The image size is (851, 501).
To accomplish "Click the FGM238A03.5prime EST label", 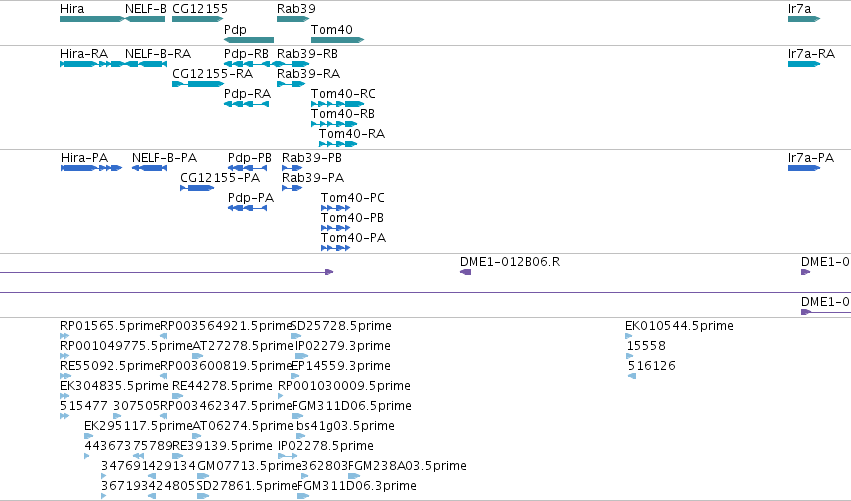I will pyautogui.click(x=407, y=466).
